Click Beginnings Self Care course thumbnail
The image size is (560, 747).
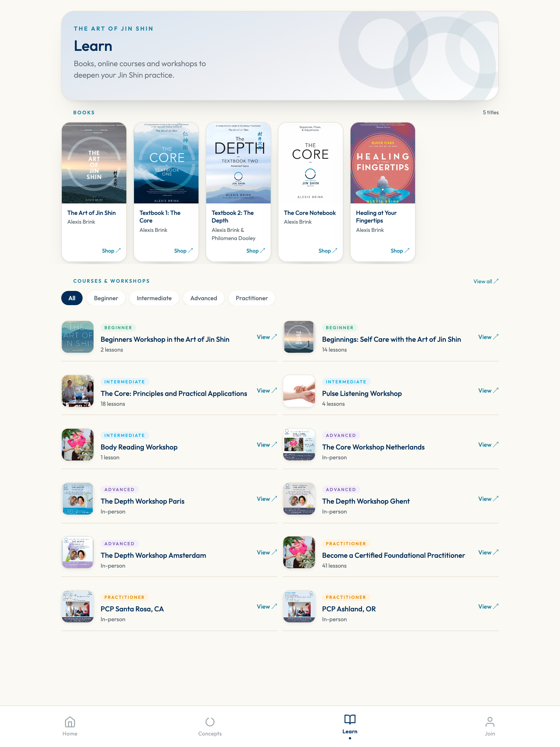[299, 337]
